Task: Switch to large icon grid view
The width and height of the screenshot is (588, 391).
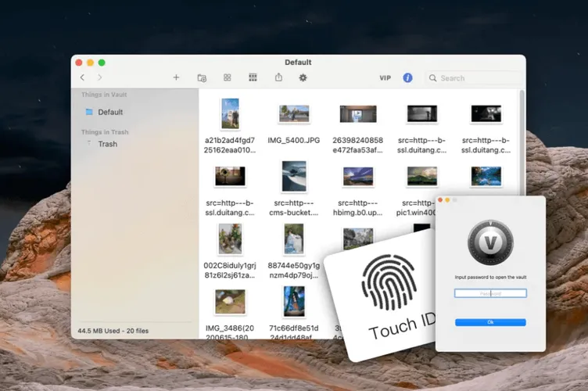Action: (x=227, y=77)
